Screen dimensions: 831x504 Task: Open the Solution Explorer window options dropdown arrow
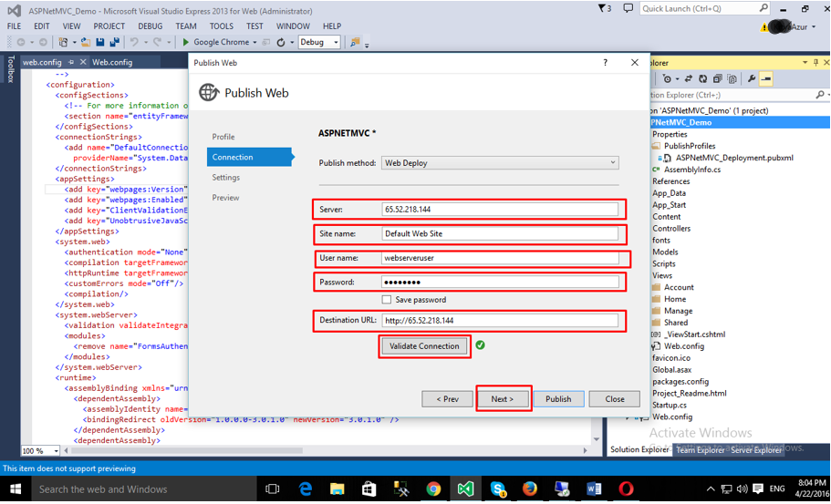click(805, 63)
